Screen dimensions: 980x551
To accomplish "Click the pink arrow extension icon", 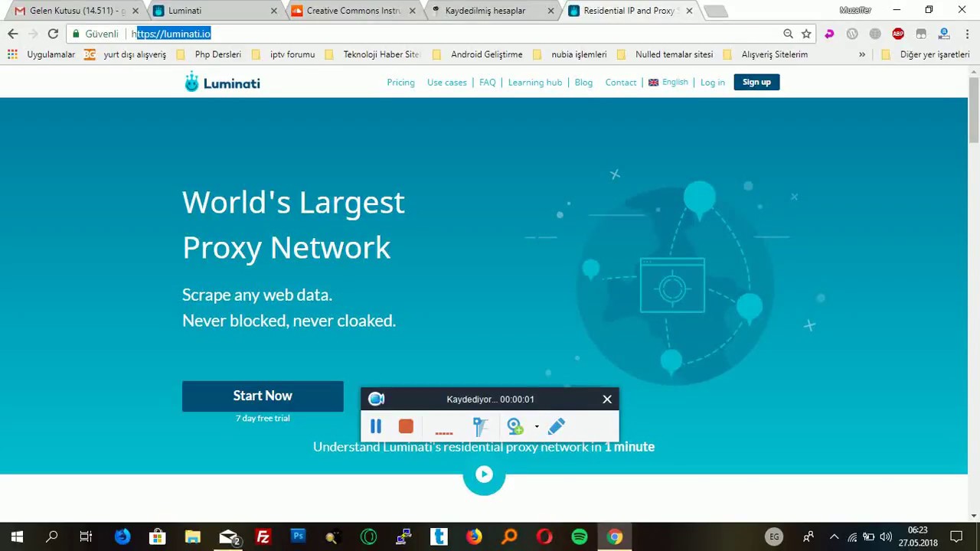I will [x=829, y=34].
